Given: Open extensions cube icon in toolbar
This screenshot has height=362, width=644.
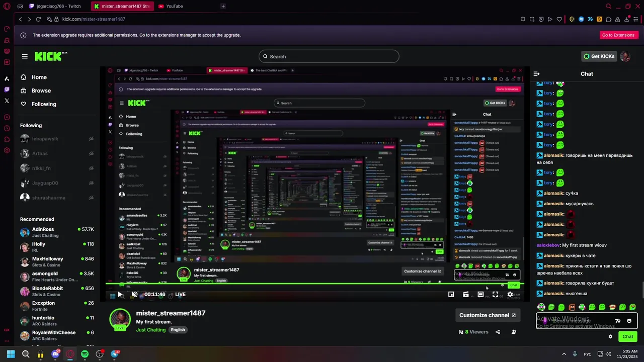Looking at the screenshot, I should pos(608,19).
